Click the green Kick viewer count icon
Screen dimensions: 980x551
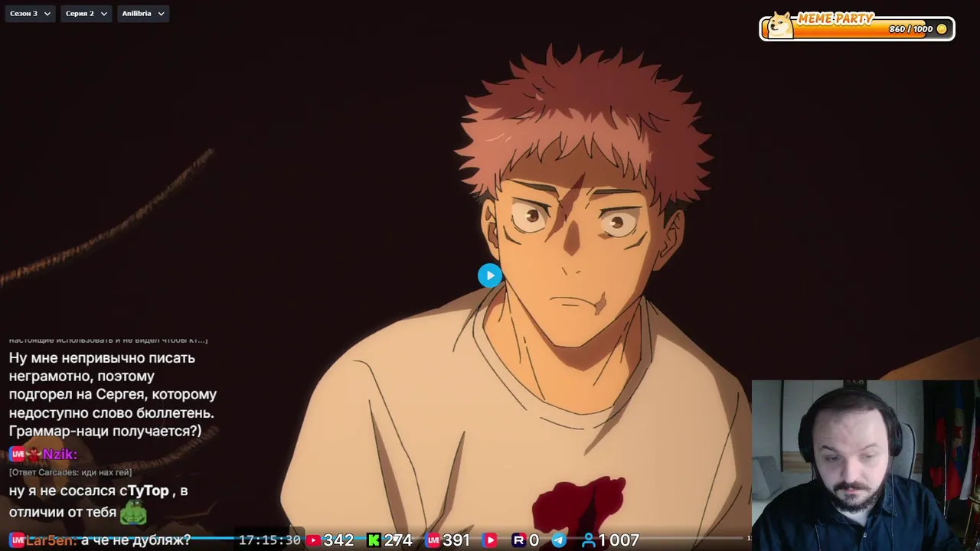click(x=374, y=540)
